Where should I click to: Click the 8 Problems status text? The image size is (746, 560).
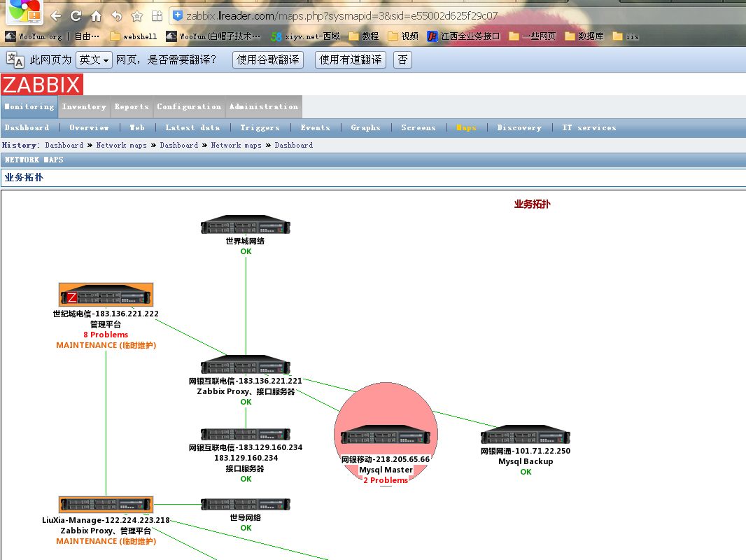click(106, 335)
